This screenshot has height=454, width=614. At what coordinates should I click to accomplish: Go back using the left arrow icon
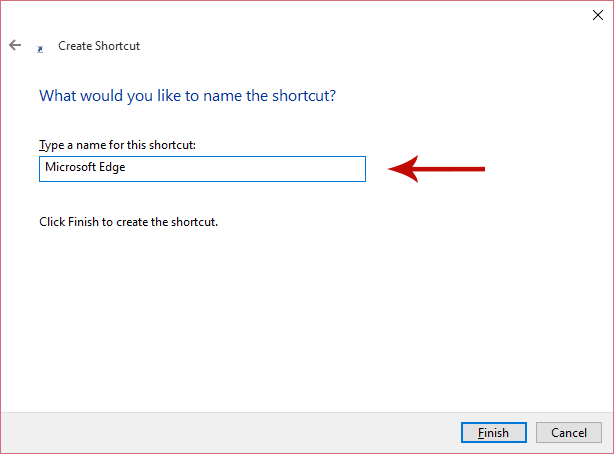click(15, 45)
